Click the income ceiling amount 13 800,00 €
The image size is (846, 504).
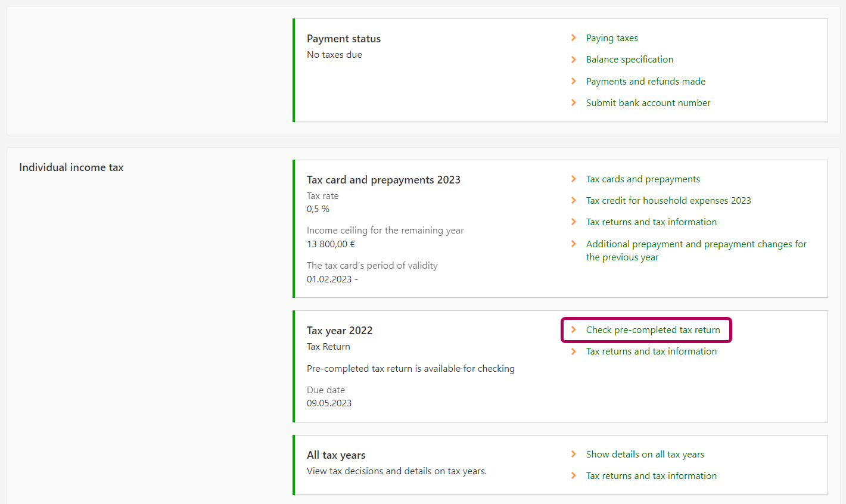click(x=331, y=244)
